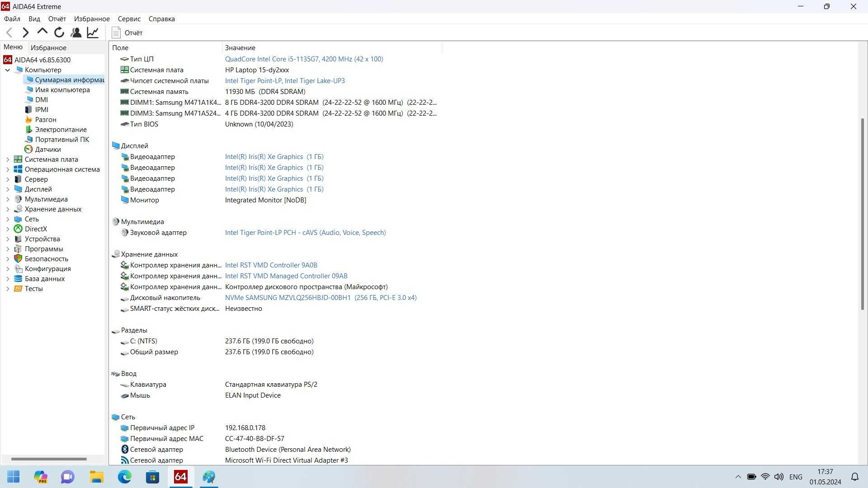Click the База данных database icon
Viewport: 868px width, 488px height.
[18, 279]
